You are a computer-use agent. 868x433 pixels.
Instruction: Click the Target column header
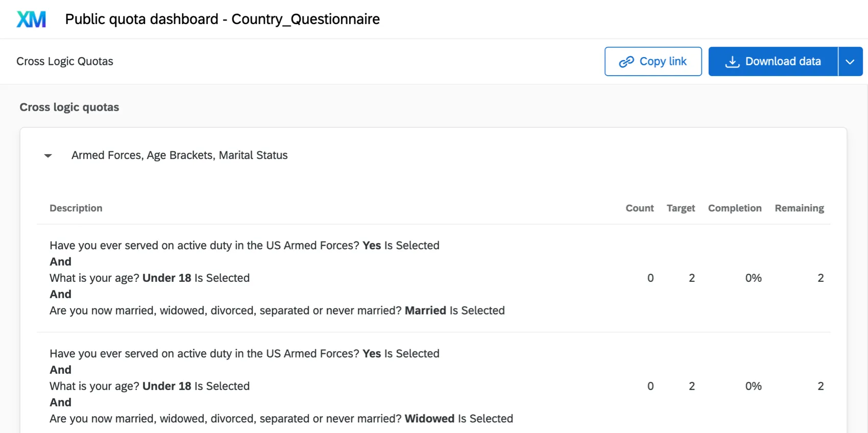point(681,208)
